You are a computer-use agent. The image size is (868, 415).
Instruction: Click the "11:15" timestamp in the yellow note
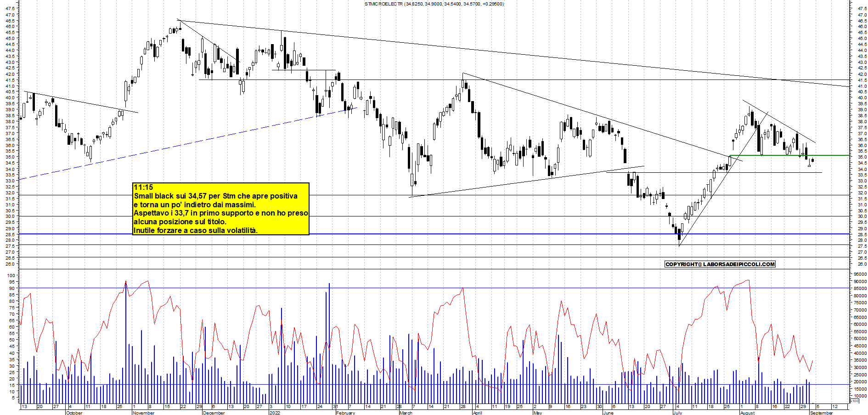point(143,187)
